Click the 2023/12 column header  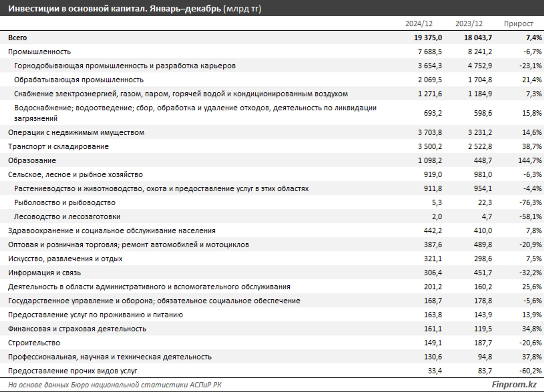click(469, 24)
